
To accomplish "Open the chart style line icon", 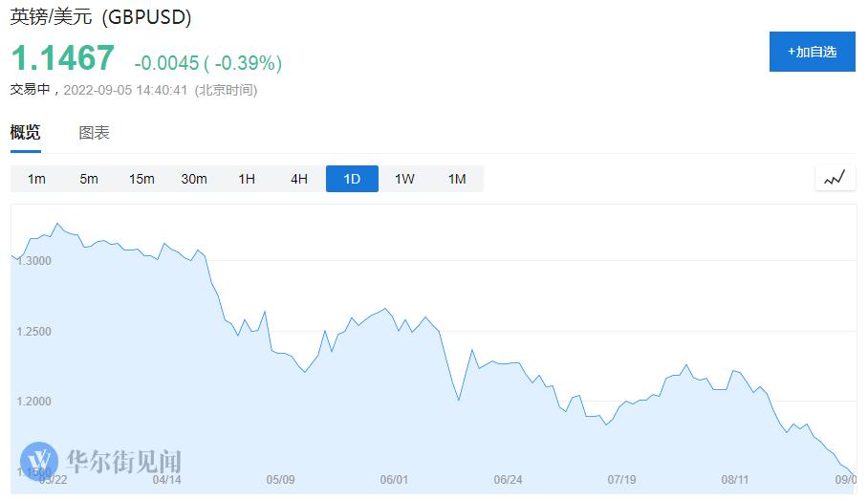I will coord(835,178).
